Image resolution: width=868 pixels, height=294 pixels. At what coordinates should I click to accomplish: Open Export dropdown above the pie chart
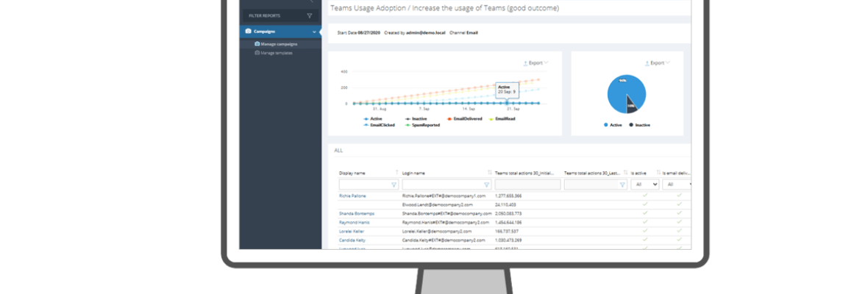coord(657,63)
